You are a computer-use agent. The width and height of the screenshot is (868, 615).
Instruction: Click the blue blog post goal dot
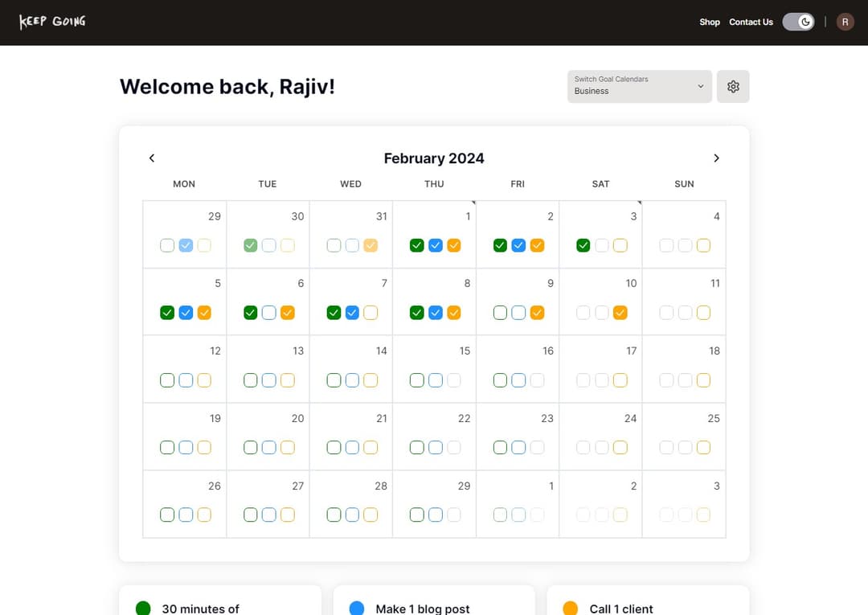click(357, 608)
